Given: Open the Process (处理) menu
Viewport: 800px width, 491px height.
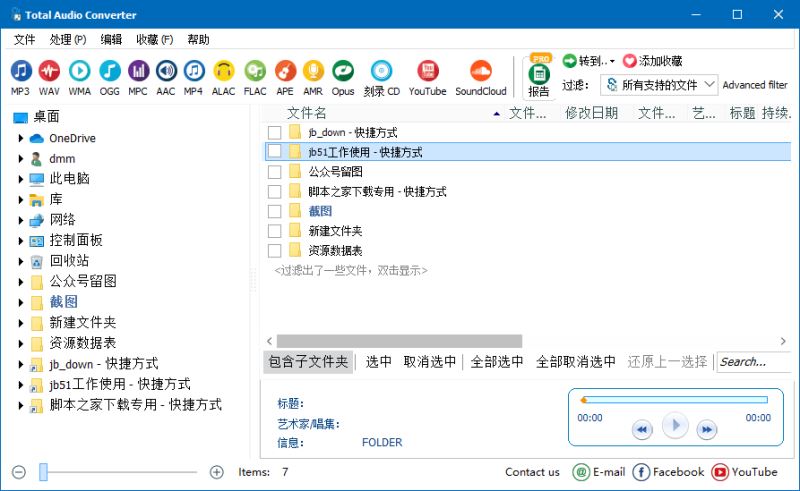Looking at the screenshot, I should [68, 40].
